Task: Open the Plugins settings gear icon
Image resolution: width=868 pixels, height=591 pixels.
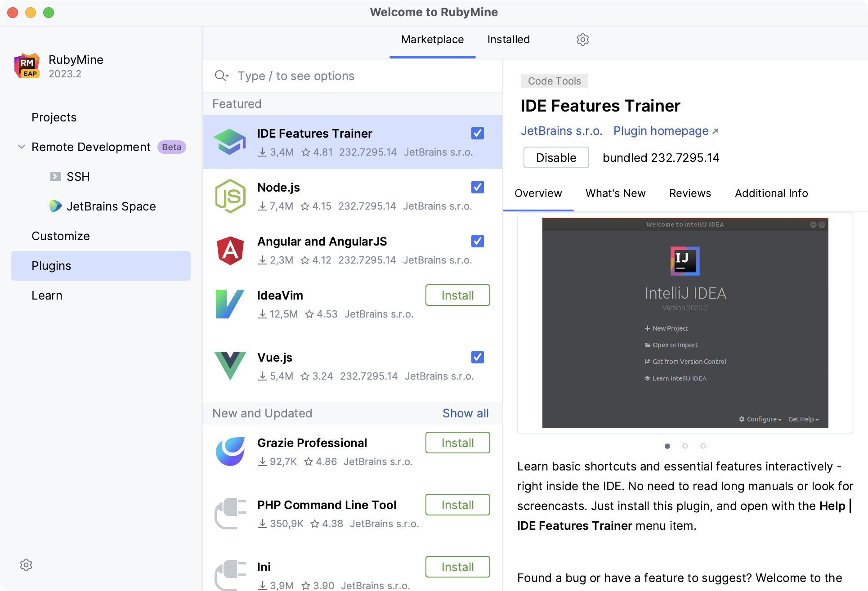Action: (582, 40)
